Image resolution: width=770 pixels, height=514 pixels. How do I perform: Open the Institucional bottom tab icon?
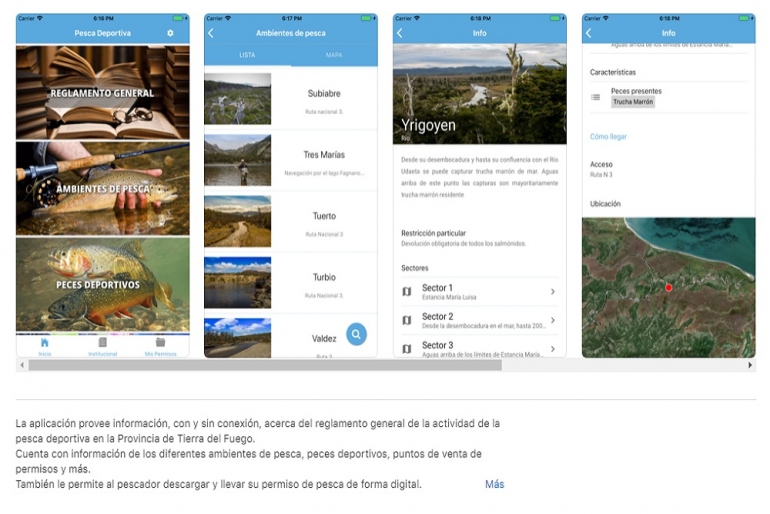(102, 342)
